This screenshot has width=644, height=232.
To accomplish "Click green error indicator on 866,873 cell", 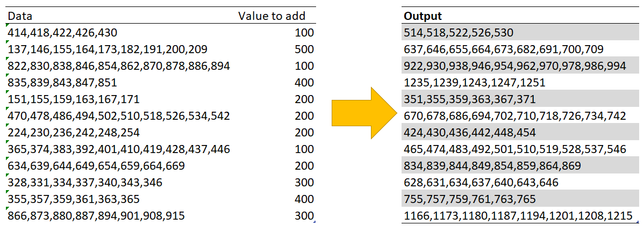I will click(x=7, y=209).
